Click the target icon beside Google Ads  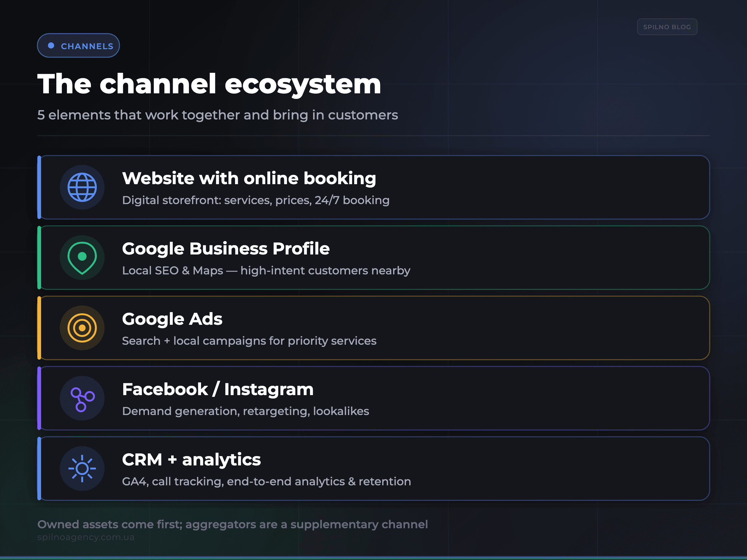tap(82, 328)
